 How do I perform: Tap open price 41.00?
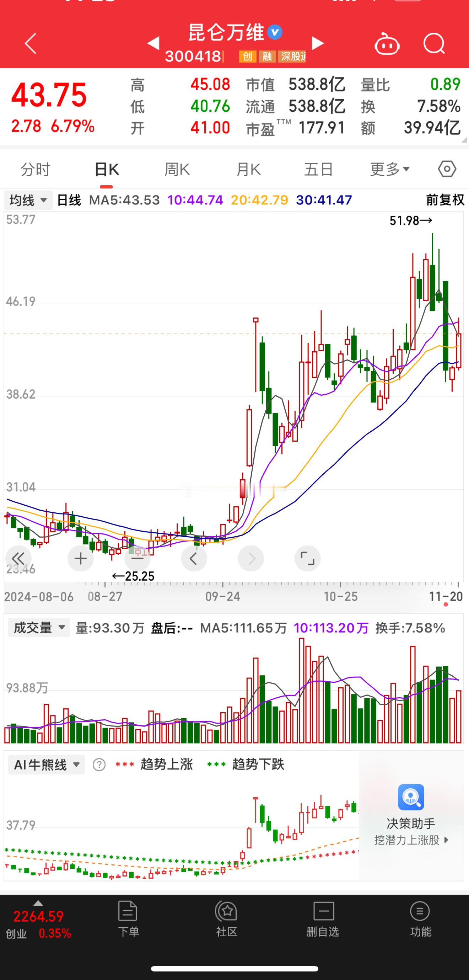pos(210,128)
